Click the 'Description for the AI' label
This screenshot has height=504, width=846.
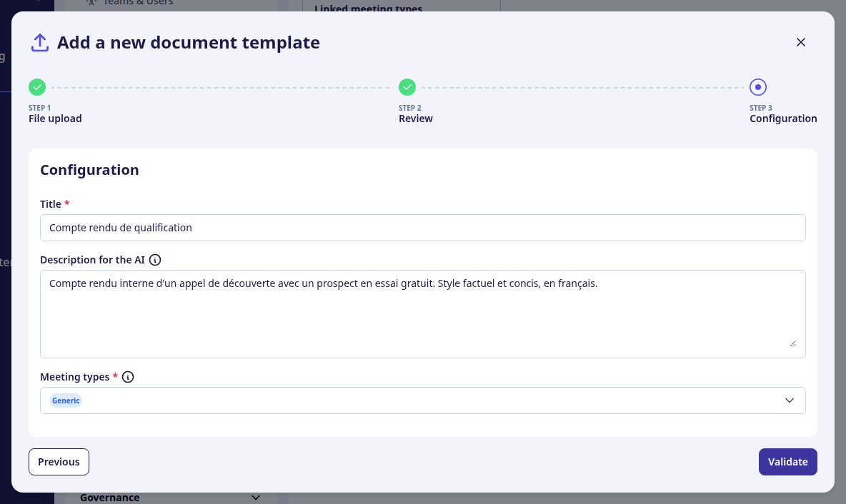click(x=92, y=260)
